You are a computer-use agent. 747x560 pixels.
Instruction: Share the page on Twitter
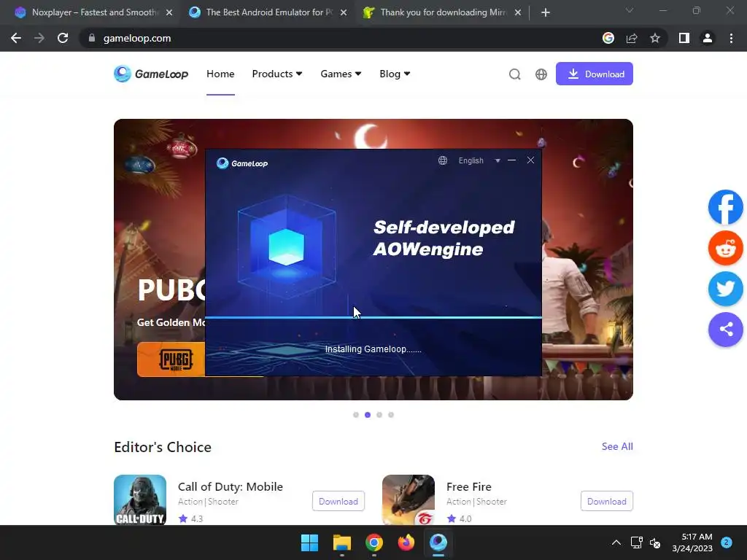[x=726, y=289]
